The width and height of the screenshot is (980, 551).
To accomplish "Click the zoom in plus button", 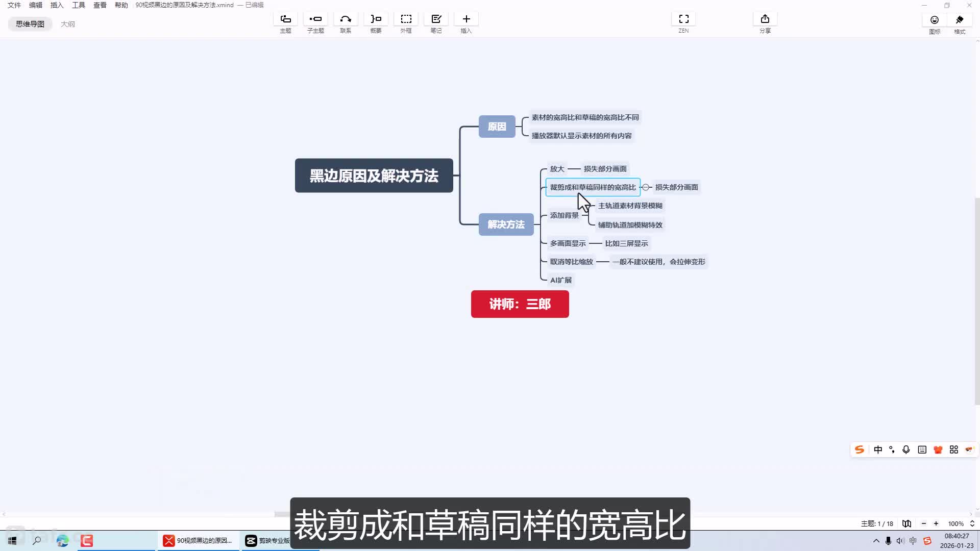I will click(x=936, y=523).
